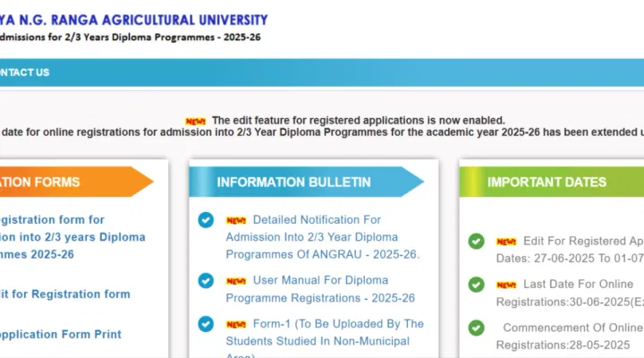Click green check icon beside Edit For Registered
This screenshot has width=644, height=358.
tap(477, 242)
